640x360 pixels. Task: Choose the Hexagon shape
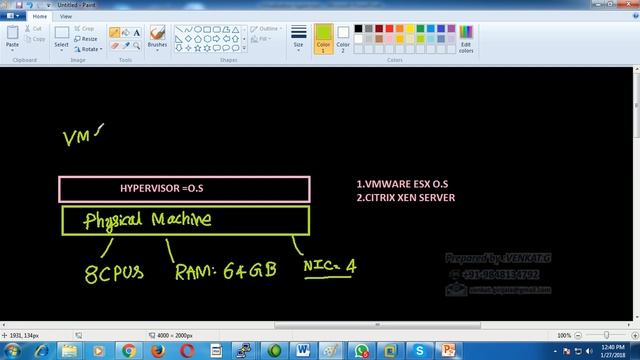(x=207, y=39)
